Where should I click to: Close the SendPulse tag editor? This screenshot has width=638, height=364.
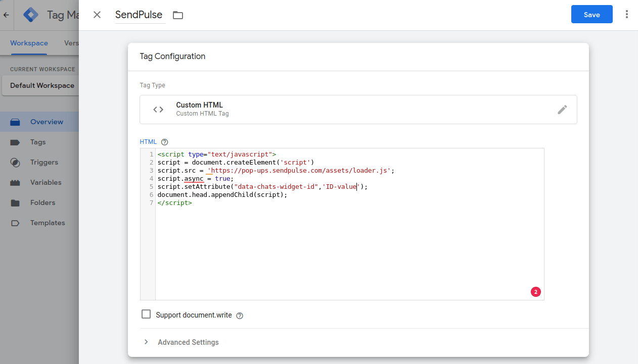97,15
